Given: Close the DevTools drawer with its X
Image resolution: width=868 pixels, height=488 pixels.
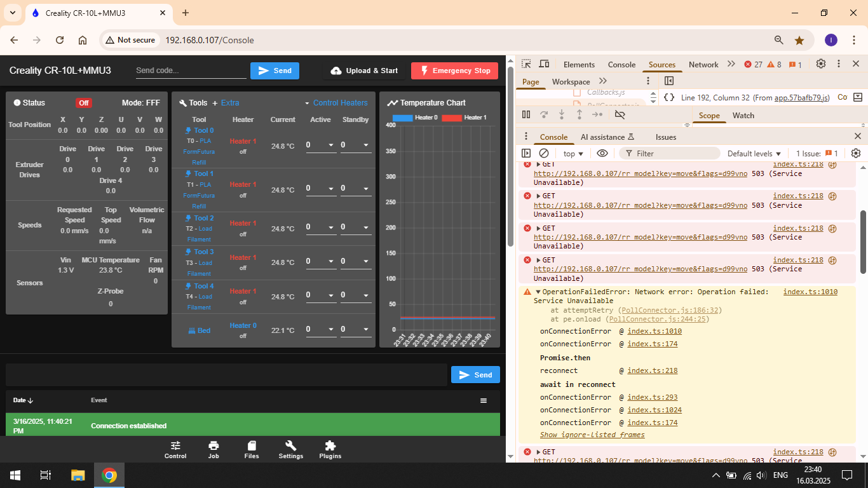Looking at the screenshot, I should coord(857,136).
